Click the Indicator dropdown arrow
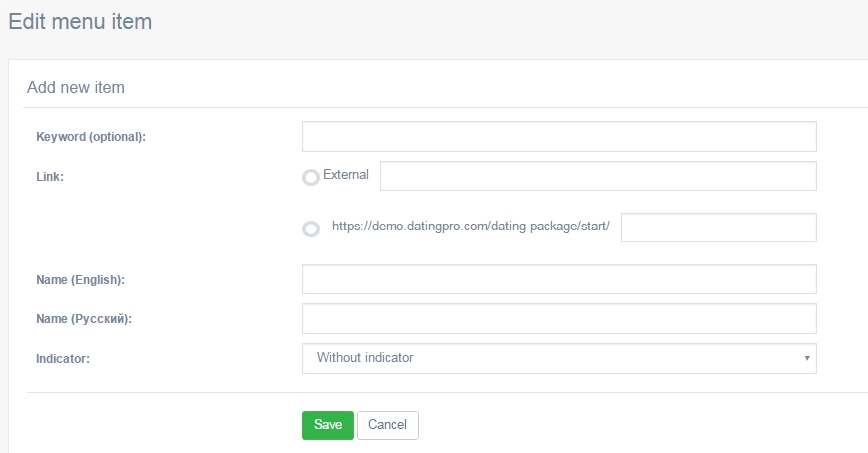This screenshot has width=868, height=453. tap(807, 358)
